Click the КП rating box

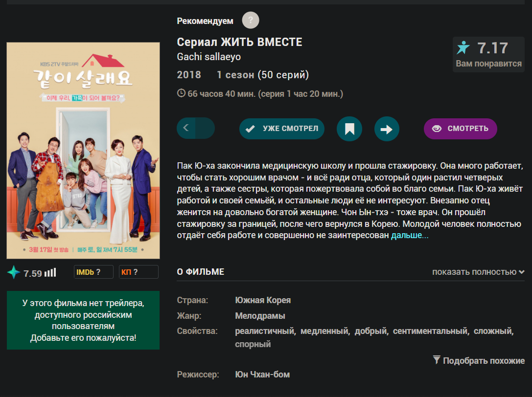pos(139,272)
